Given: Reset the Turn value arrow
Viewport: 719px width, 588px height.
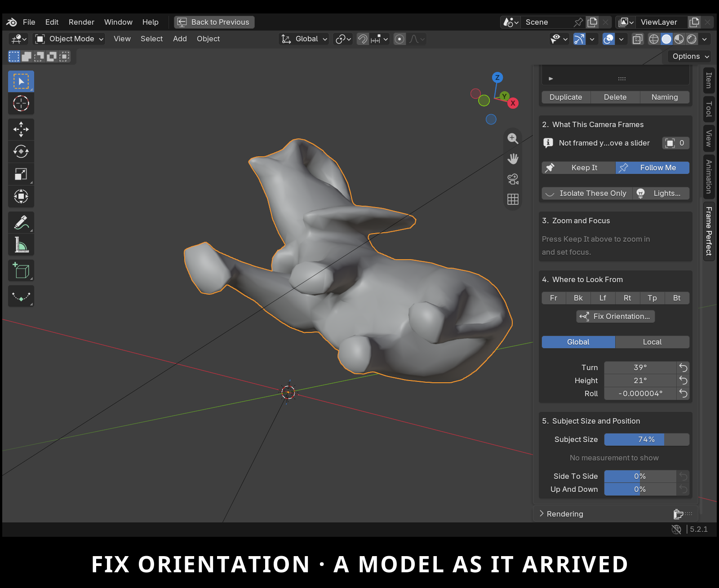Looking at the screenshot, I should pos(683,367).
